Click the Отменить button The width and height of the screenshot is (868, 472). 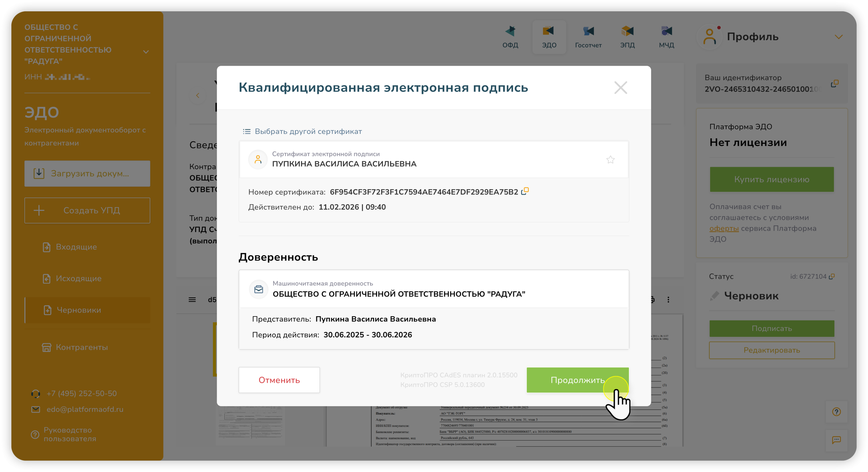[279, 380]
